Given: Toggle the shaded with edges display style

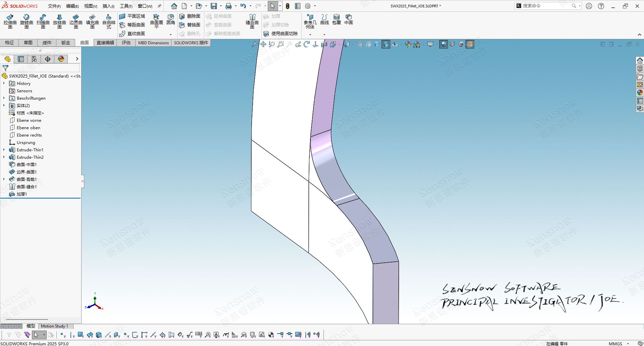Looking at the screenshot, I should point(386,44).
